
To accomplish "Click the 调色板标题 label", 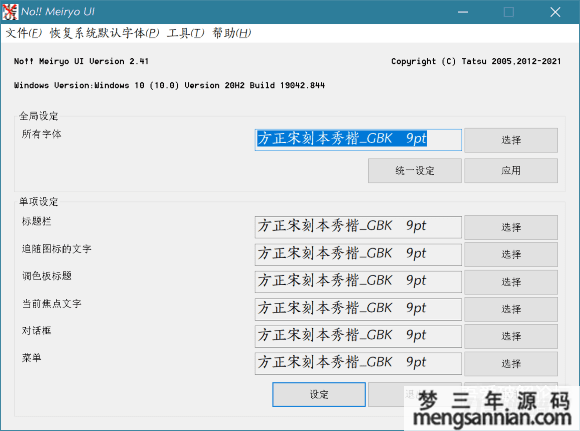I will [x=46, y=276].
